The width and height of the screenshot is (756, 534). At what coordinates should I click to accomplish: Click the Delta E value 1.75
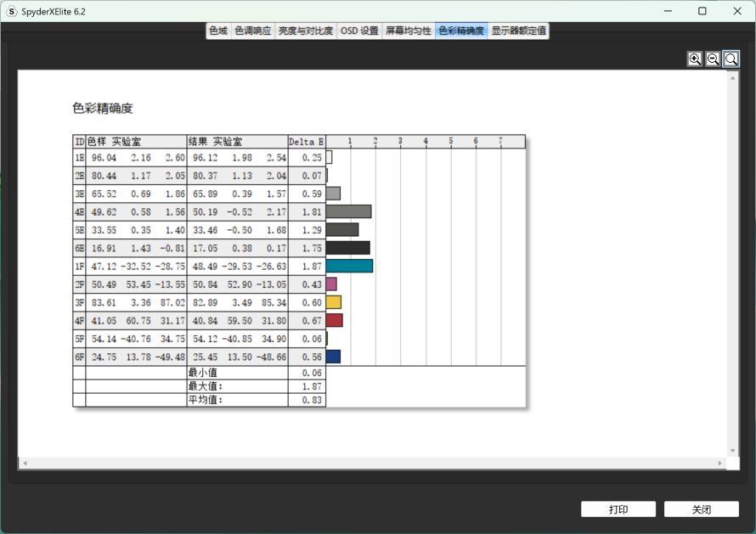[312, 248]
